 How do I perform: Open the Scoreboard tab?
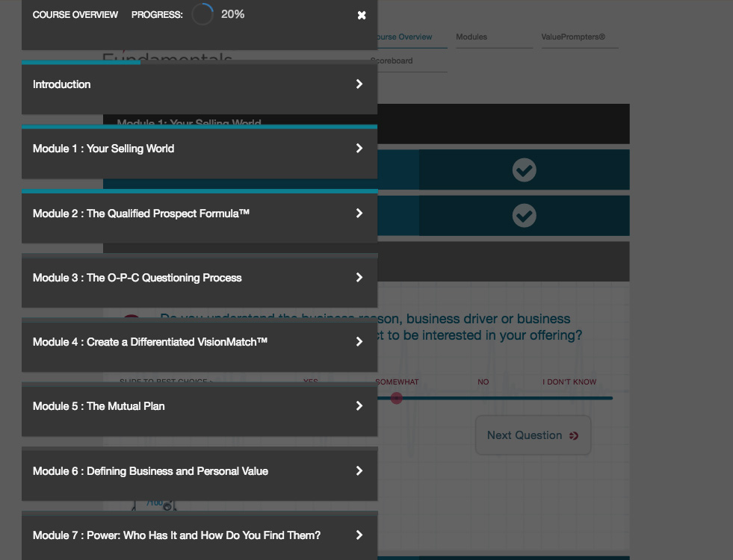tap(392, 60)
